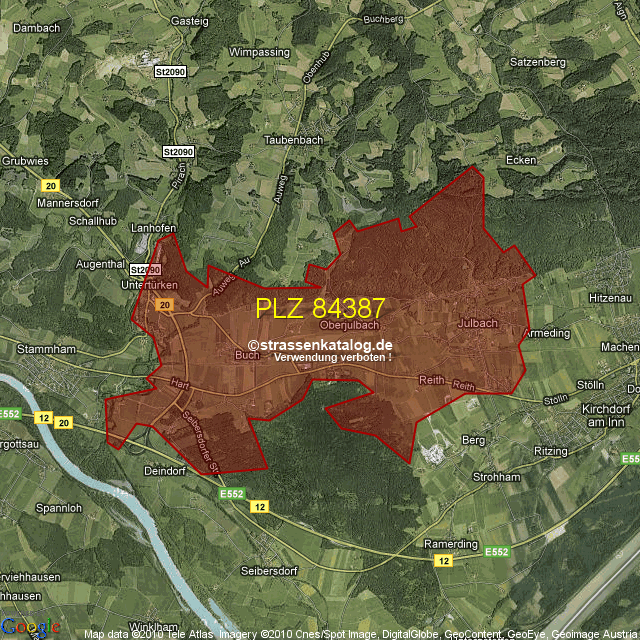Viewport: 640px width, 640px height.
Task: Click the map data copyright text
Action: (360, 634)
